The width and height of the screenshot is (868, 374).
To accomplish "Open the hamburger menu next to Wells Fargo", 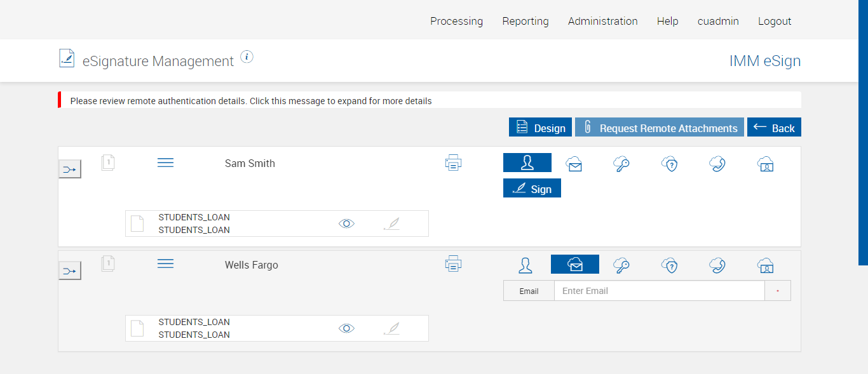I will (x=165, y=264).
